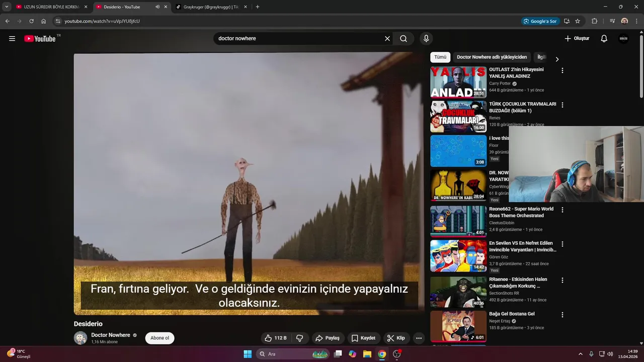Click the taskbar Ara search box
Image resolution: width=644 pixels, height=362 pixels.
293,354
